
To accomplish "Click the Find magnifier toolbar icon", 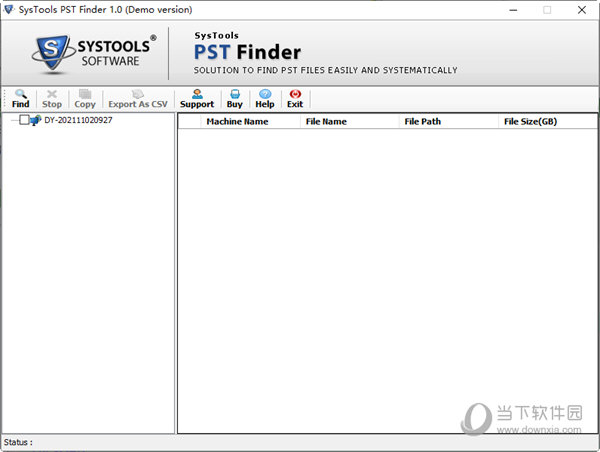I will pos(21,94).
